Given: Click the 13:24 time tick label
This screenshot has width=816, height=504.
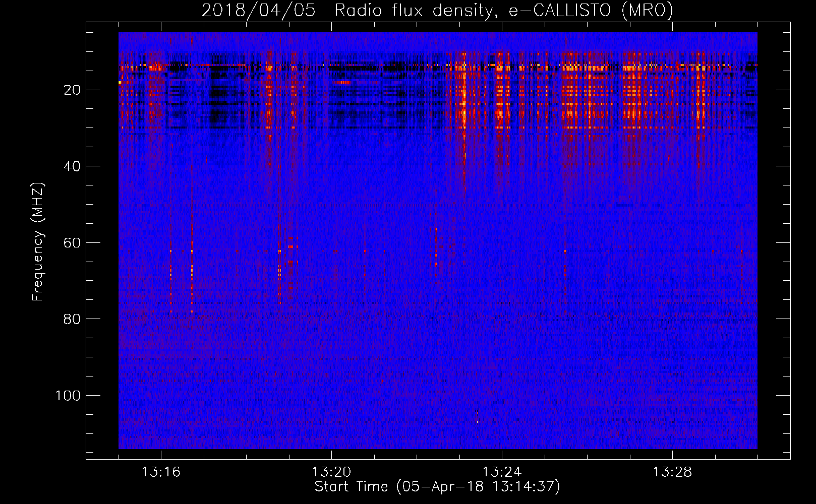Looking at the screenshot, I should pos(502,472).
